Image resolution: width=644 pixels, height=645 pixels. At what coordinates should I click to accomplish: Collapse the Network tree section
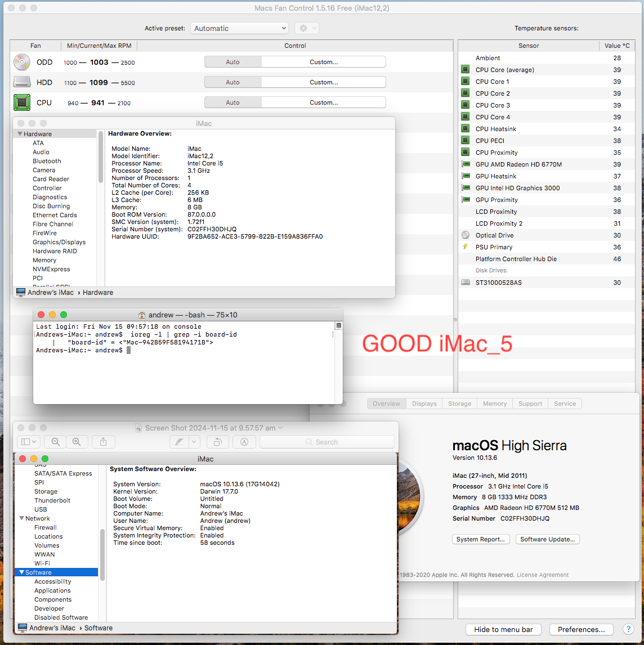pyautogui.click(x=21, y=518)
